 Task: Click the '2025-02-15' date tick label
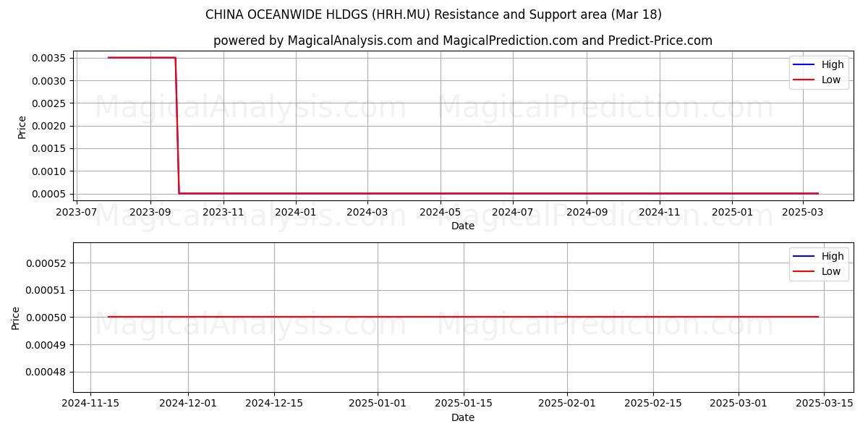point(653,404)
